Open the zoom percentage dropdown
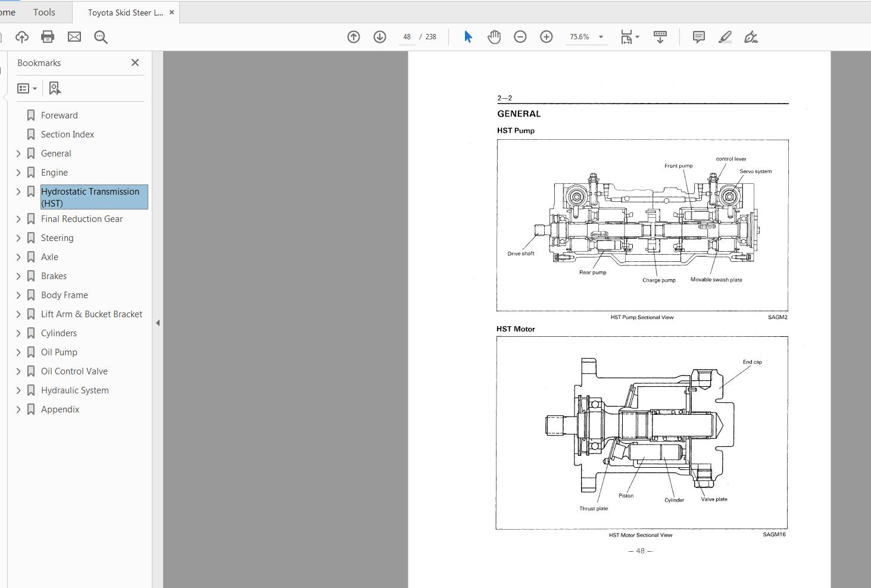 601,36
